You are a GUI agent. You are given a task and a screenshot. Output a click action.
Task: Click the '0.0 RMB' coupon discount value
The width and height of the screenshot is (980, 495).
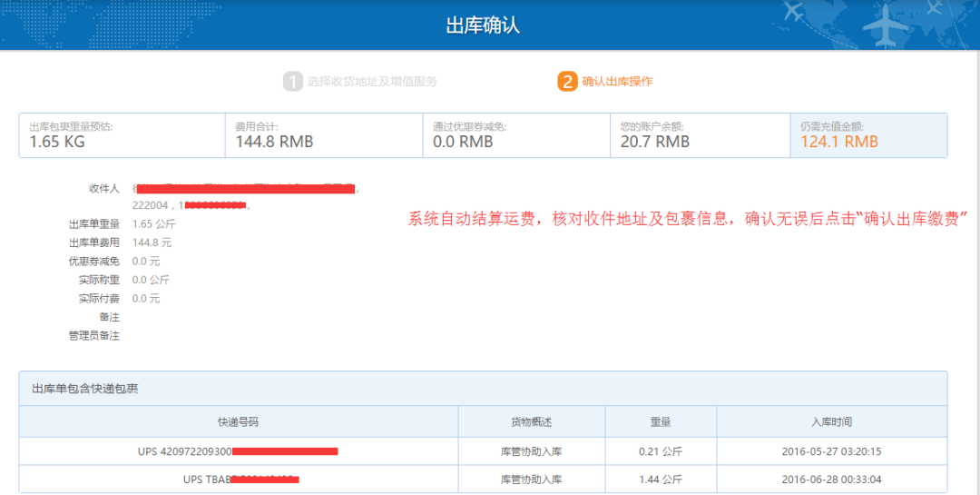[463, 142]
